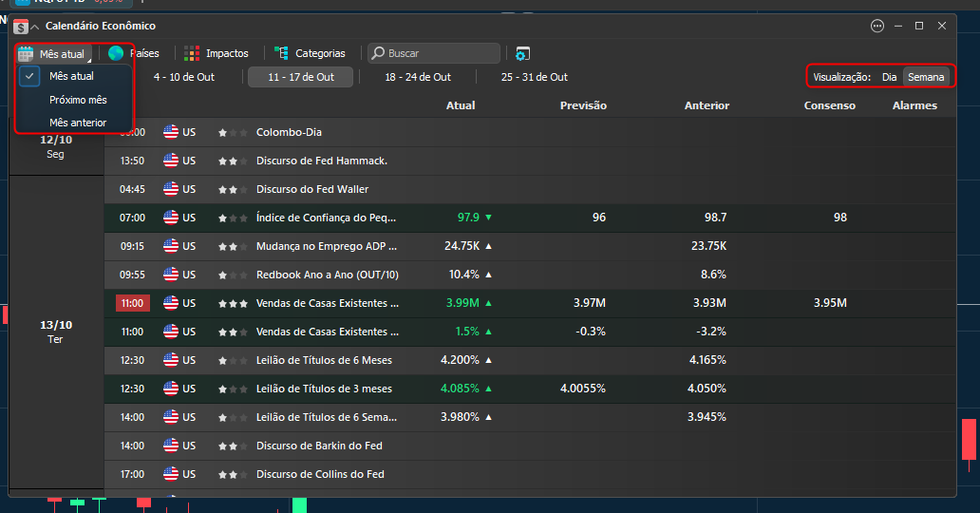Click the 13/10 Ter date cell
Viewport: 980px width, 513px height.
click(56, 332)
